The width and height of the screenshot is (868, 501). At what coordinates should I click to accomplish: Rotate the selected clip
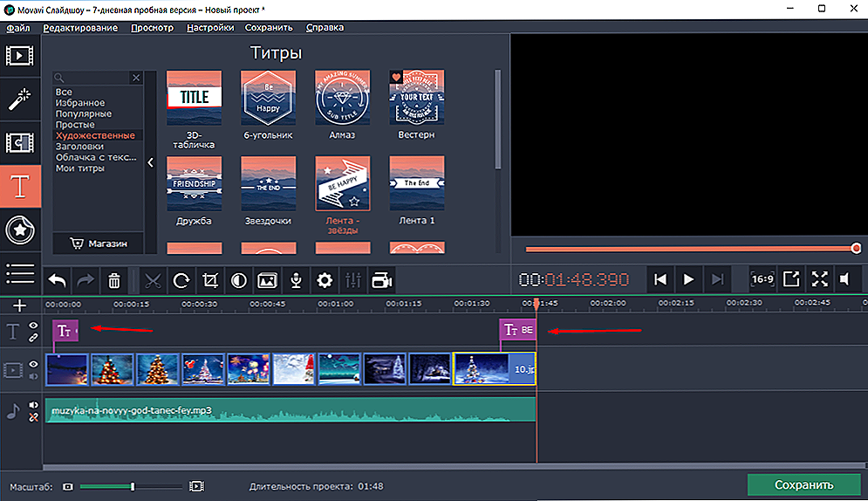tap(181, 281)
